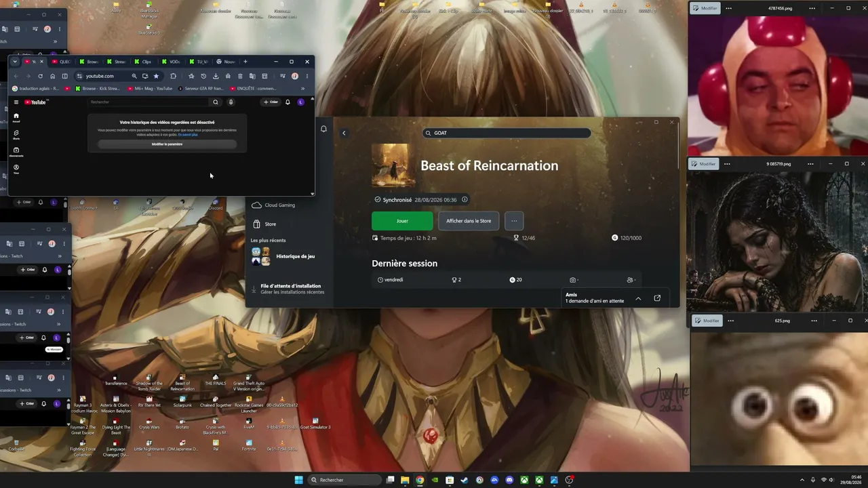Open the Chrome three-dot menu
868x488 pixels.
307,76
